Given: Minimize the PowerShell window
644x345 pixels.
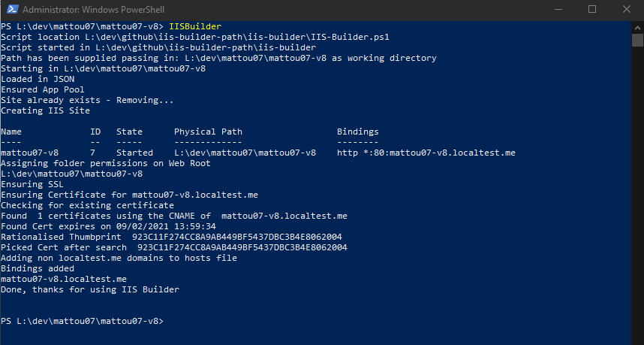Looking at the screenshot, I should 558,9.
